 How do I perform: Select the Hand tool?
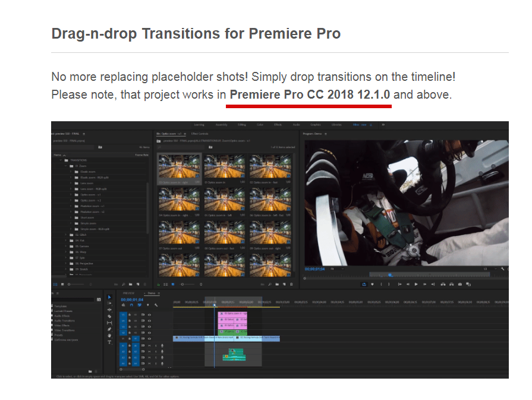pos(109,336)
